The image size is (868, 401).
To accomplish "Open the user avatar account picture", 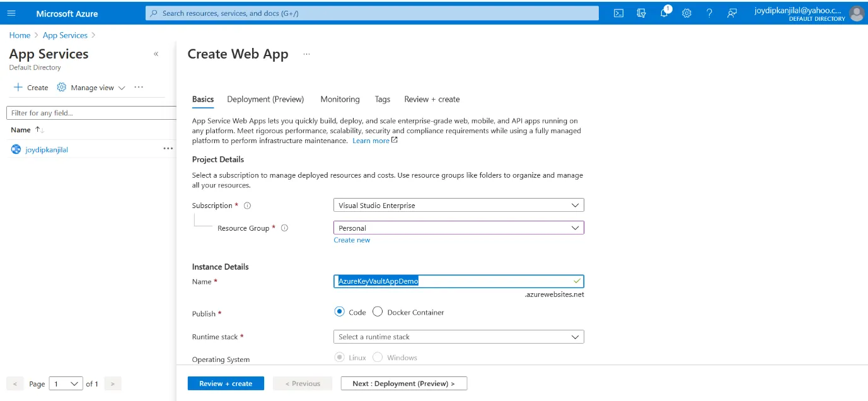I will point(857,13).
